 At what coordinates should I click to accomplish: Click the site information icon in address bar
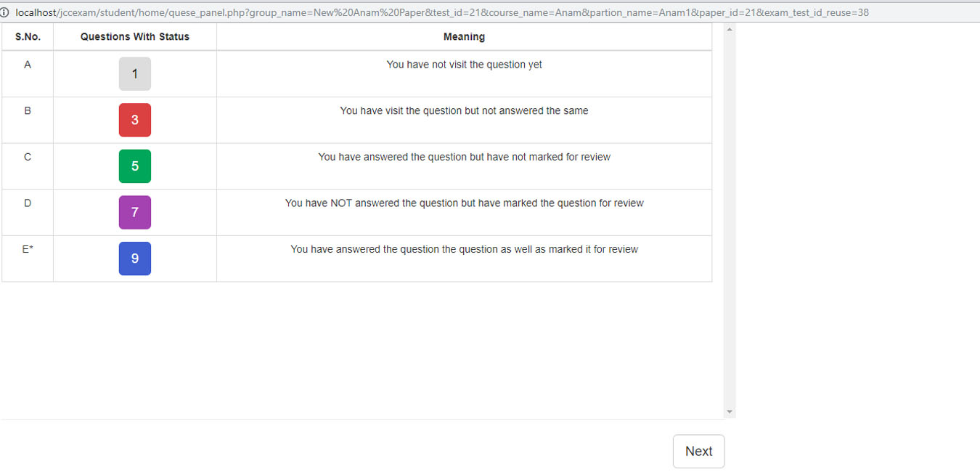6,12
